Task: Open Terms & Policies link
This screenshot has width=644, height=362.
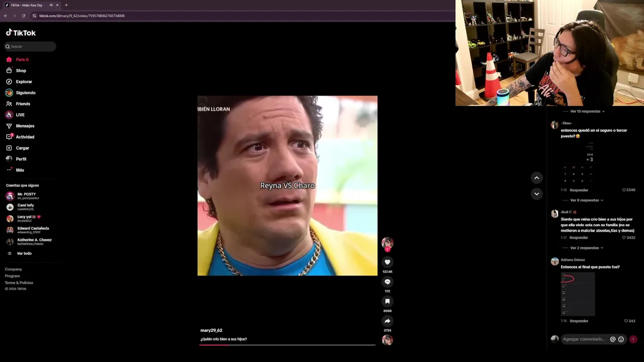Action: (x=19, y=283)
